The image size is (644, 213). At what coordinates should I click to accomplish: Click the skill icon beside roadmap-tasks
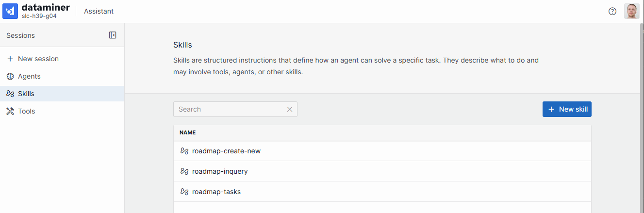coord(184,192)
